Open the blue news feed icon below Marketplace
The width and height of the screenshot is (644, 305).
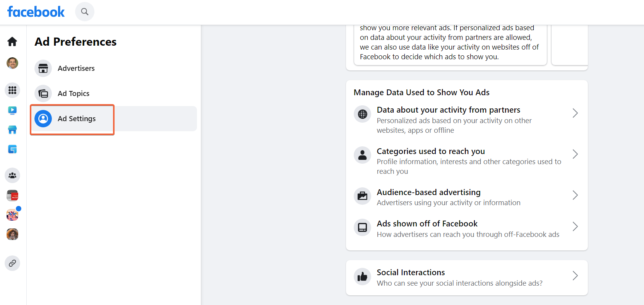click(12, 149)
